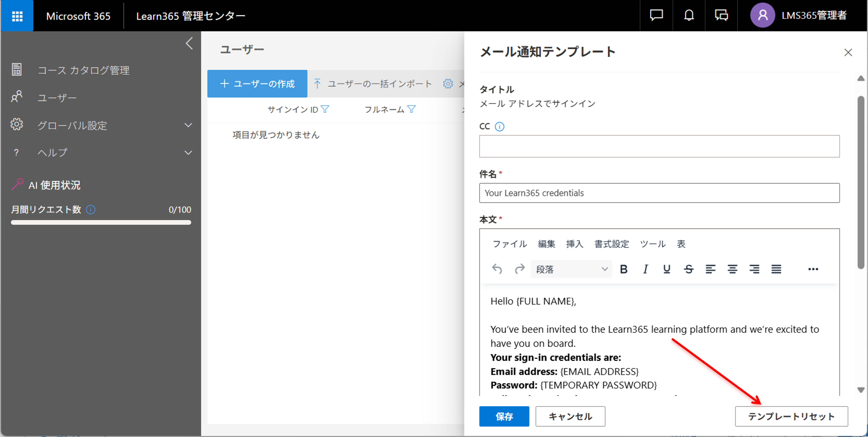This screenshot has width=868, height=437.
Task: Click panel scrollbar down arrow
Action: pos(861,390)
